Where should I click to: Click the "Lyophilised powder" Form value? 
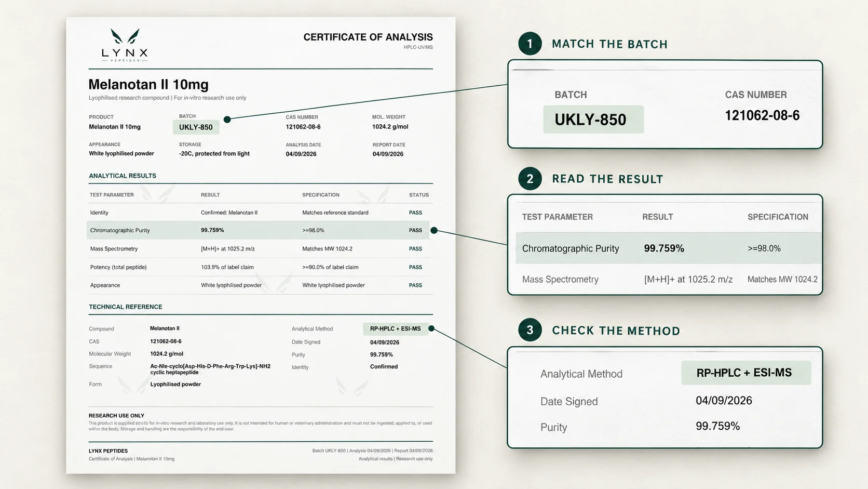click(x=175, y=385)
